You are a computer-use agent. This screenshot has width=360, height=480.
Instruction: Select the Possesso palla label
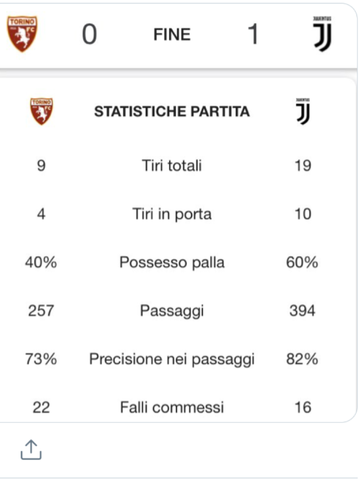pyautogui.click(x=172, y=262)
